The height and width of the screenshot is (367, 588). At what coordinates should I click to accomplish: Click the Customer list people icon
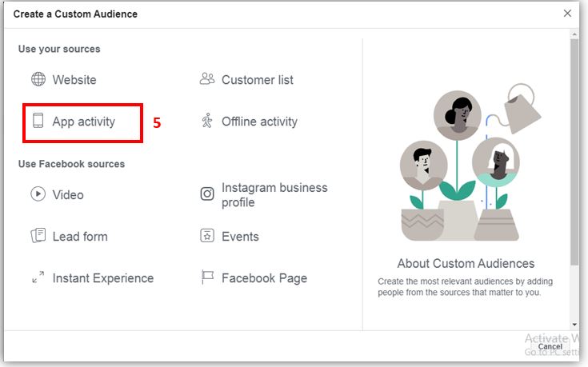(207, 78)
